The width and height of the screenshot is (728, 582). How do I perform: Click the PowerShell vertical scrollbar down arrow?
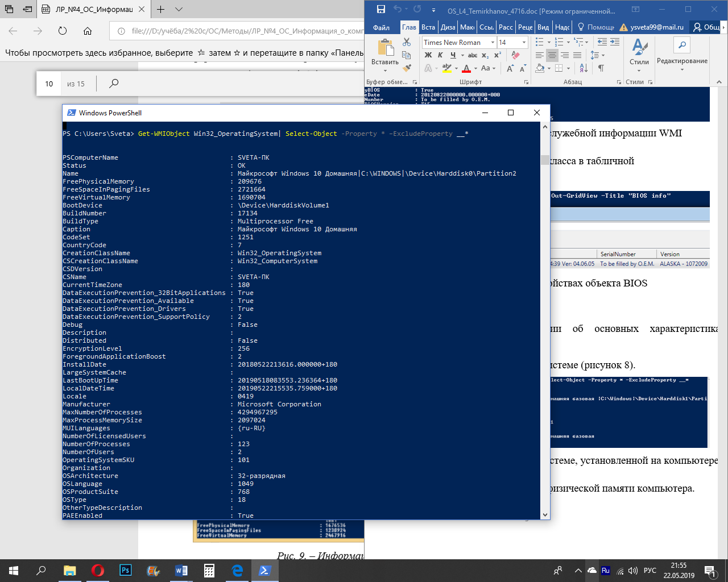(x=545, y=515)
